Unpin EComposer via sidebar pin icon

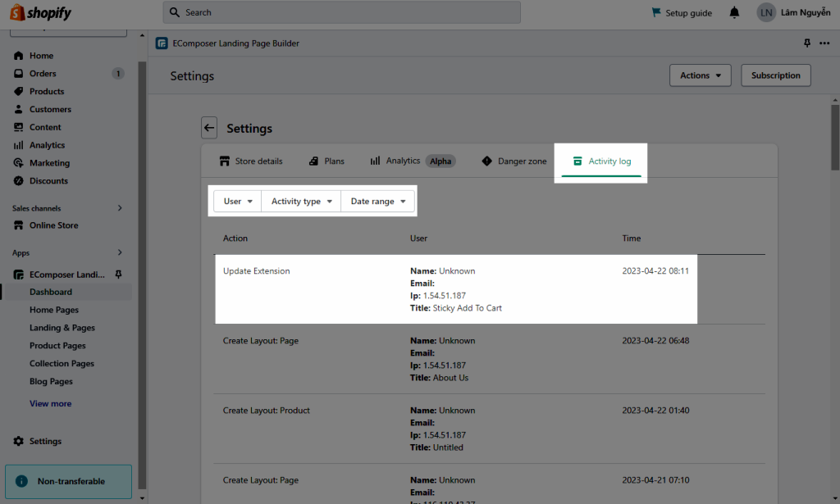pos(118,274)
